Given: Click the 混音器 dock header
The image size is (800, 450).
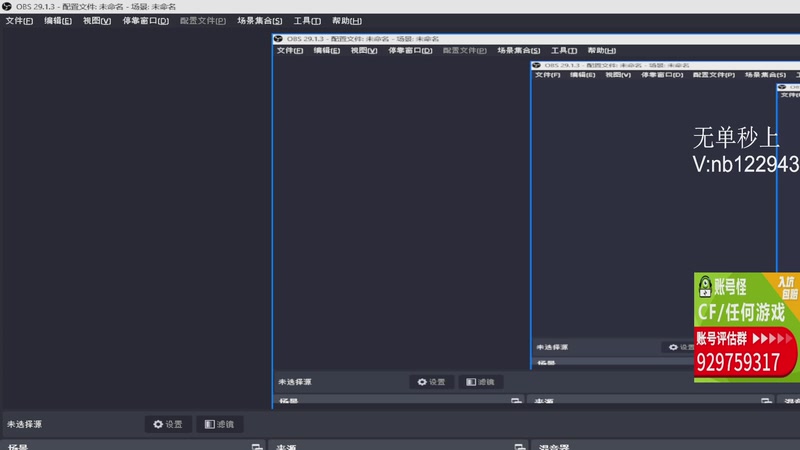Looking at the screenshot, I should click(554, 447).
